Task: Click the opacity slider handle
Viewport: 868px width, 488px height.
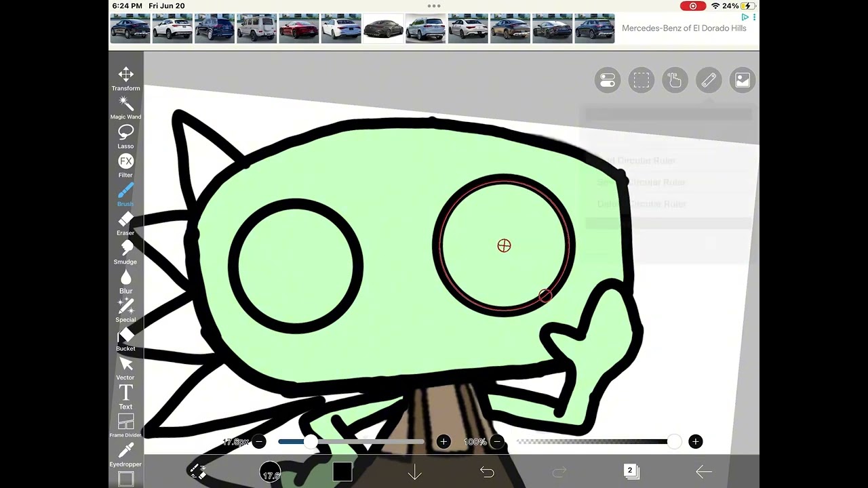Action: [x=673, y=442]
